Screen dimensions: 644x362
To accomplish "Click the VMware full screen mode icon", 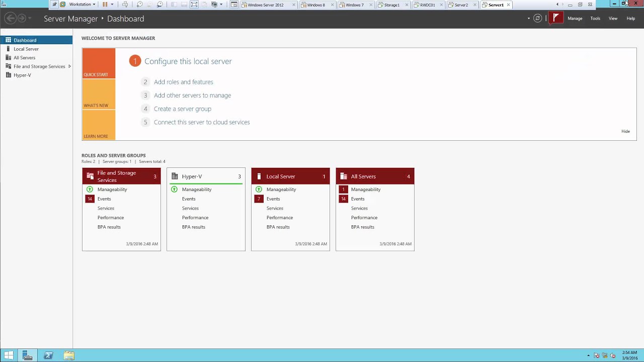I will tap(194, 5).
